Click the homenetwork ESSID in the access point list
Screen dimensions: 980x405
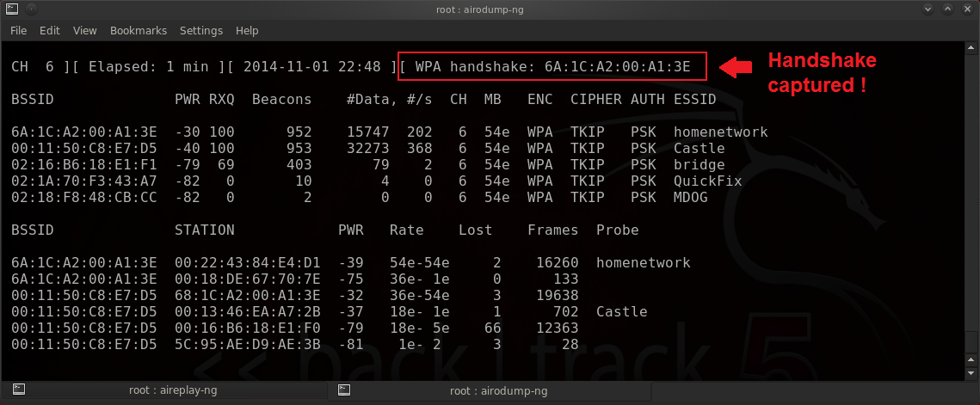(x=720, y=132)
